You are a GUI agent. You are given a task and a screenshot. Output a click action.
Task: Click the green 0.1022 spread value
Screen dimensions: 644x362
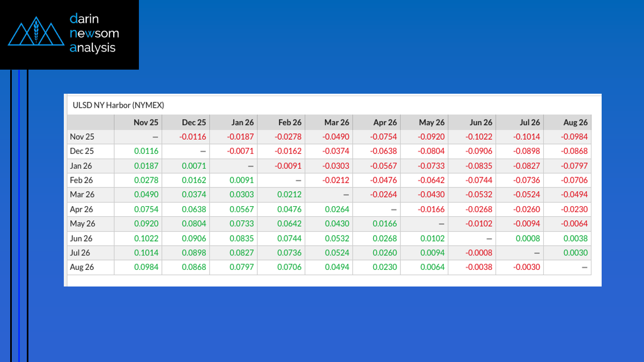click(x=147, y=238)
